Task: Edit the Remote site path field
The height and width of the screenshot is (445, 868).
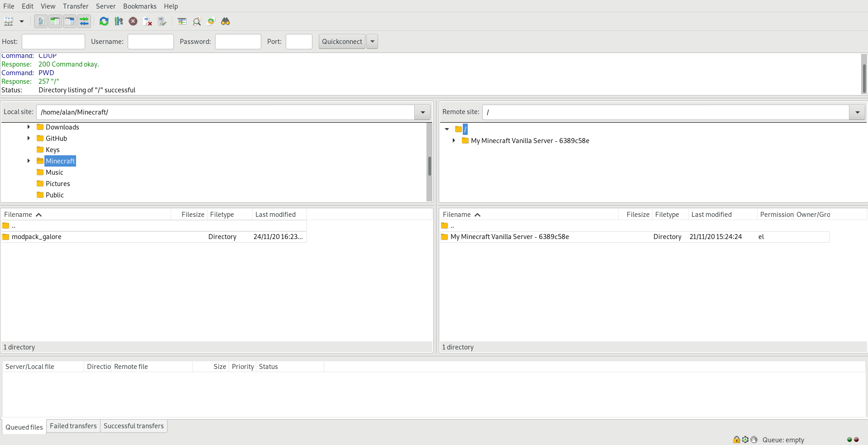Action: pos(666,112)
